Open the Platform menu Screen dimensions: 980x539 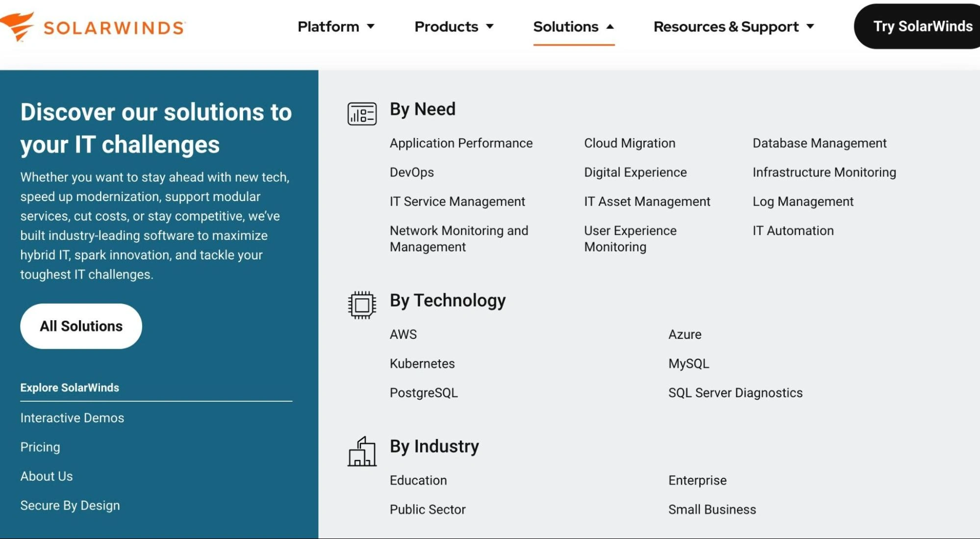[336, 26]
